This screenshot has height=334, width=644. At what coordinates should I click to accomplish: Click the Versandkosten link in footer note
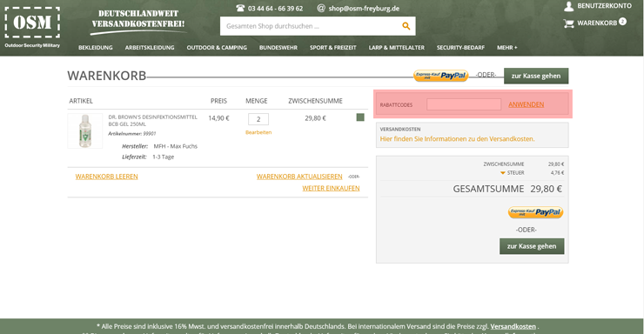point(513,327)
